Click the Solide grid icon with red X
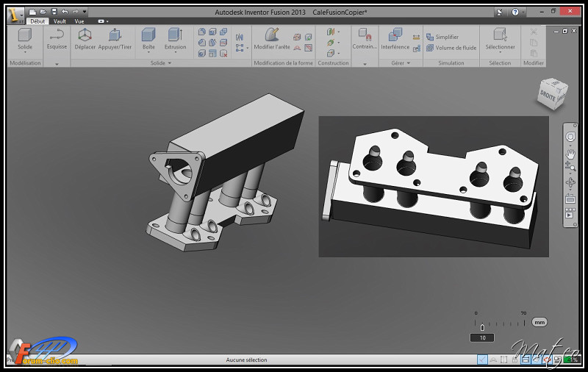 223,54
